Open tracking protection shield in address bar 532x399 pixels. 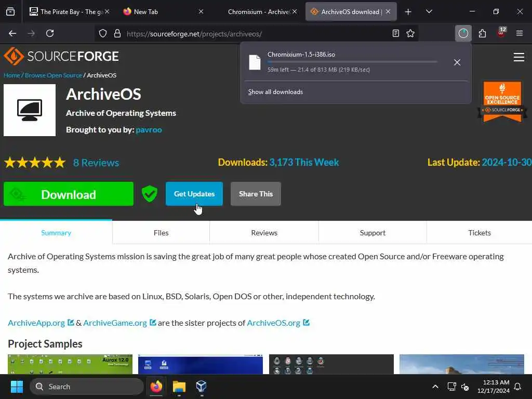(x=103, y=33)
